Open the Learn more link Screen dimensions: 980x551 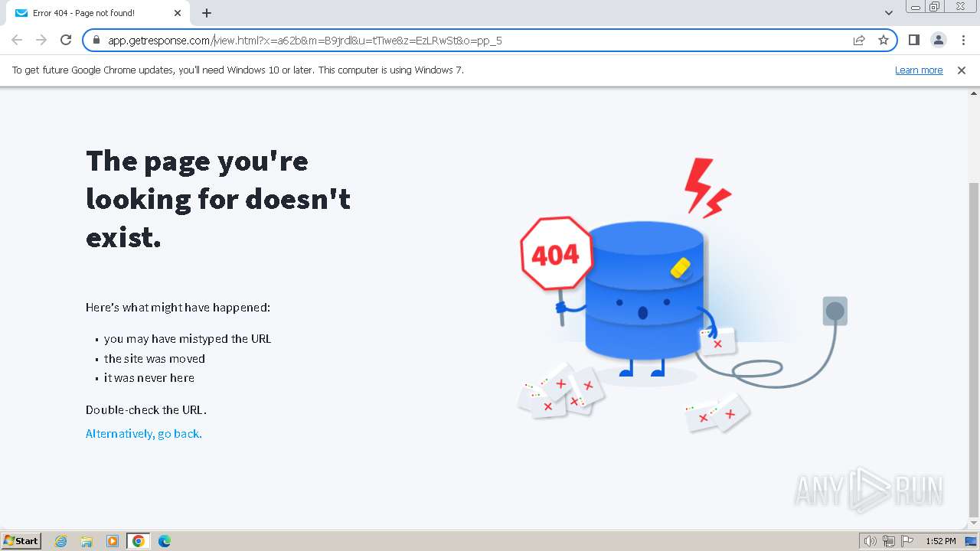click(919, 70)
